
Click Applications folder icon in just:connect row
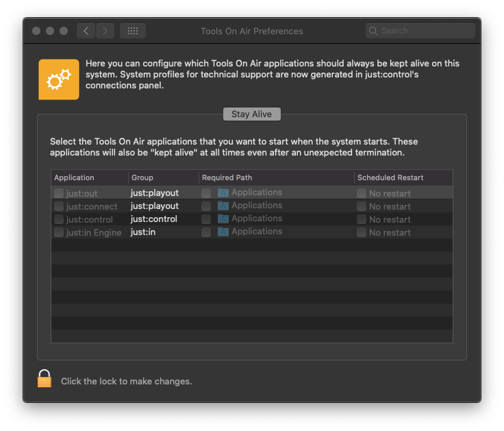pyautogui.click(x=223, y=206)
